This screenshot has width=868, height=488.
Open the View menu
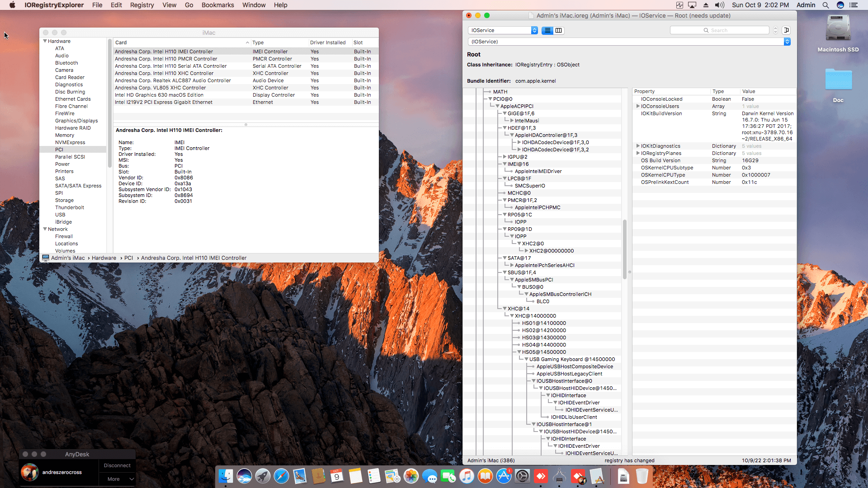169,5
